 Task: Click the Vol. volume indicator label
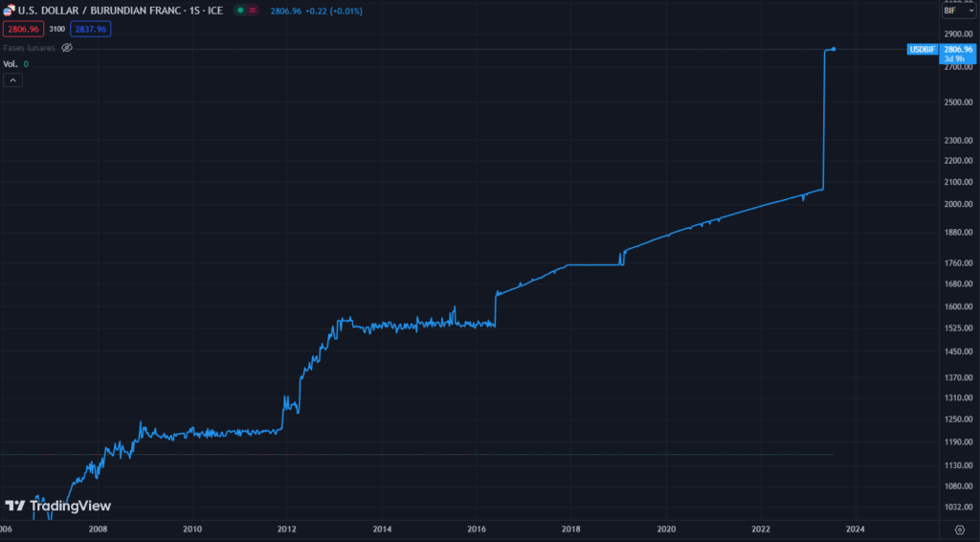point(11,64)
